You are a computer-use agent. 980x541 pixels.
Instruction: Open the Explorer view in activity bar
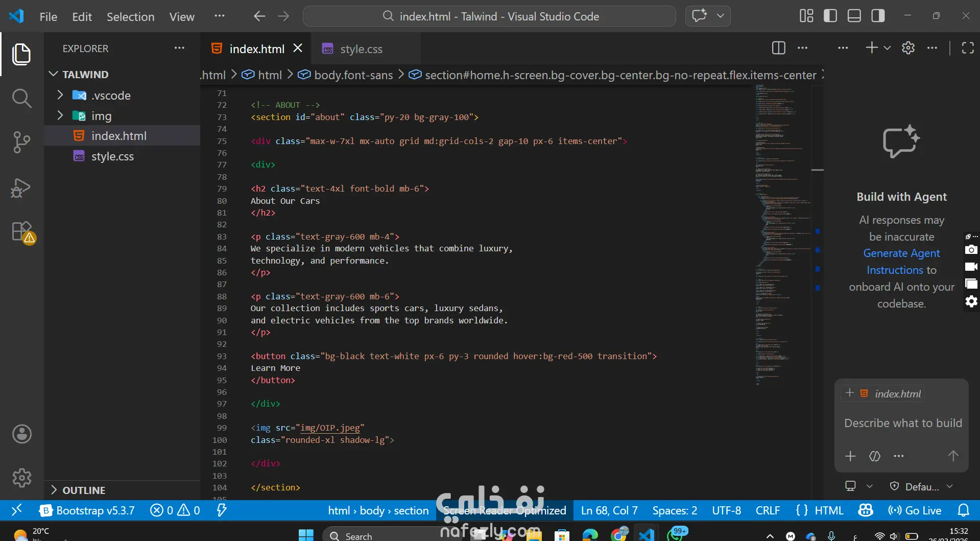tap(21, 54)
